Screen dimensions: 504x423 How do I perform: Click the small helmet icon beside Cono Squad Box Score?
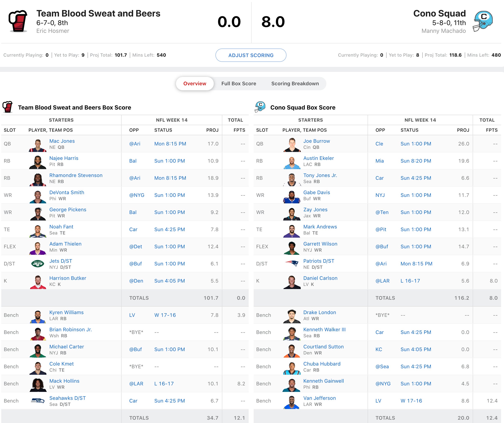(x=260, y=107)
